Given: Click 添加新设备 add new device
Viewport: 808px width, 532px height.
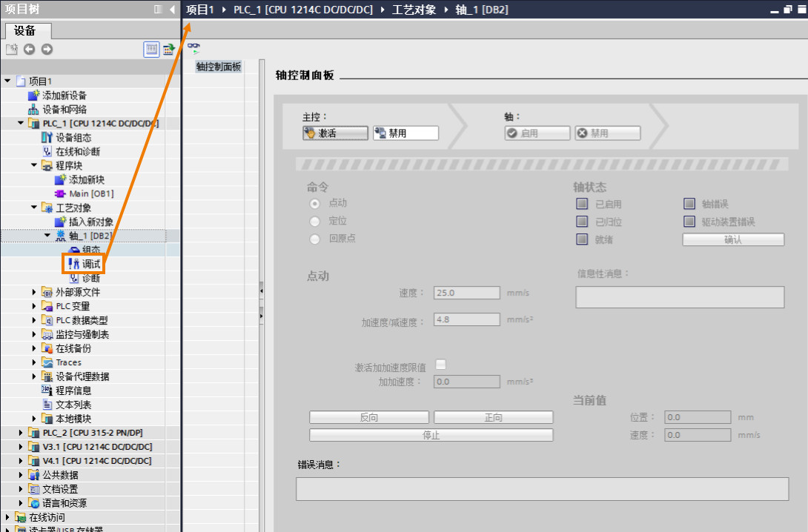Looking at the screenshot, I should pyautogui.click(x=57, y=96).
